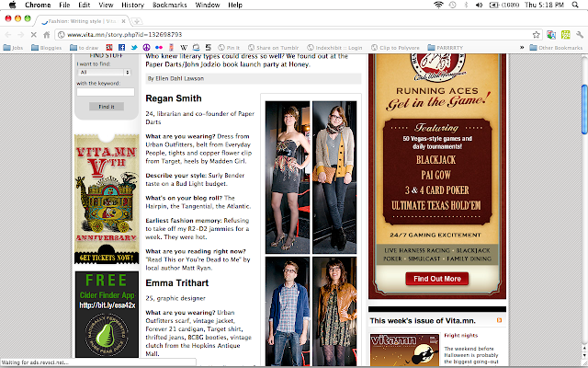Click the green extension icon in toolbar
The width and height of the screenshot is (588, 368).
coord(566,35)
